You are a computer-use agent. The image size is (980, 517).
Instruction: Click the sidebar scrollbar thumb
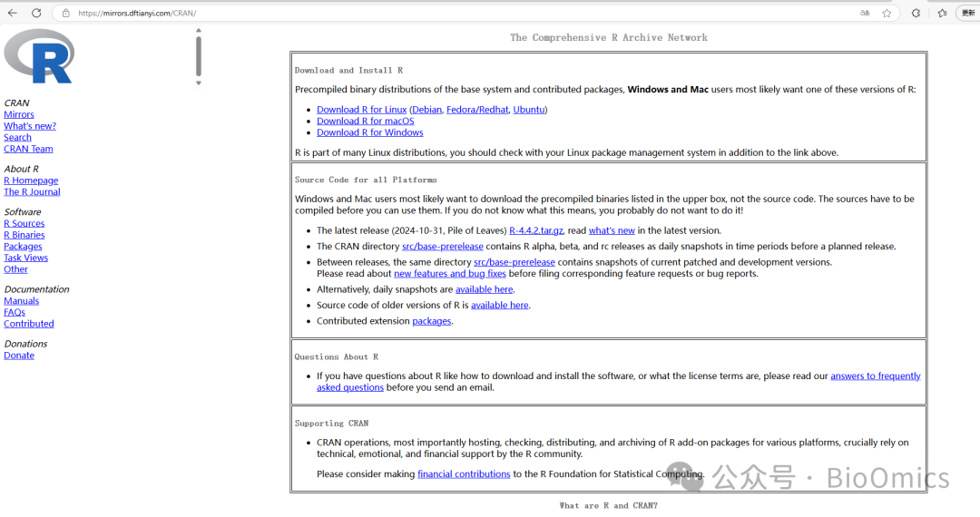tap(199, 56)
